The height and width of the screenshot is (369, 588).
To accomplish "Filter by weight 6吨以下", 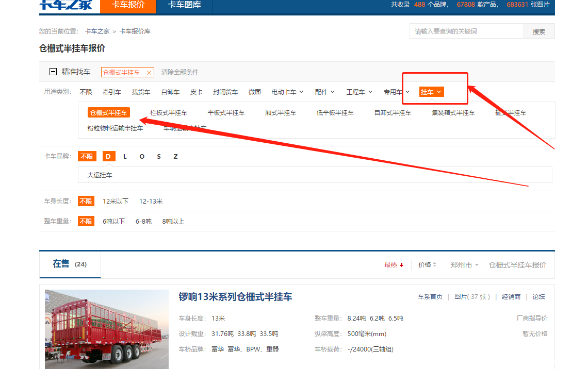I will [113, 222].
